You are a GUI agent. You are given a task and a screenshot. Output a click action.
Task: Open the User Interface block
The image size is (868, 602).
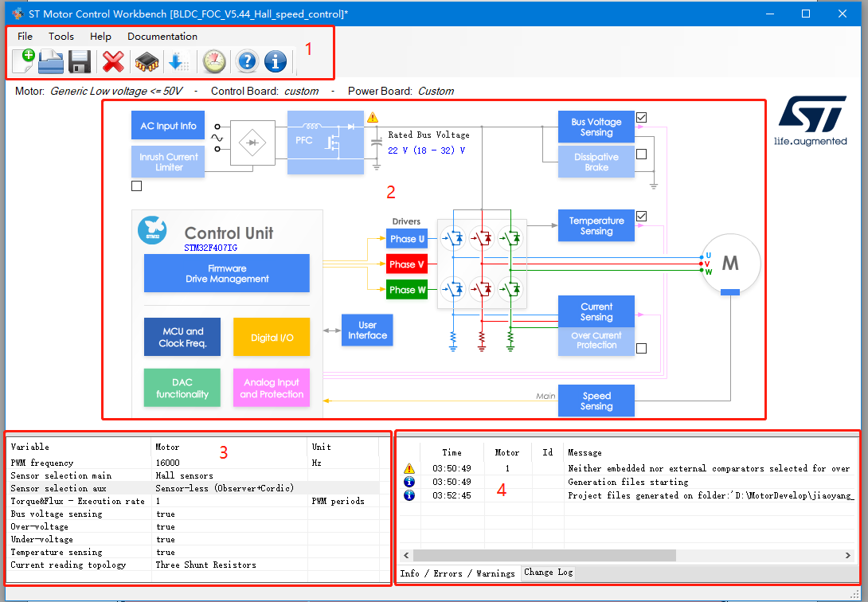point(367,330)
